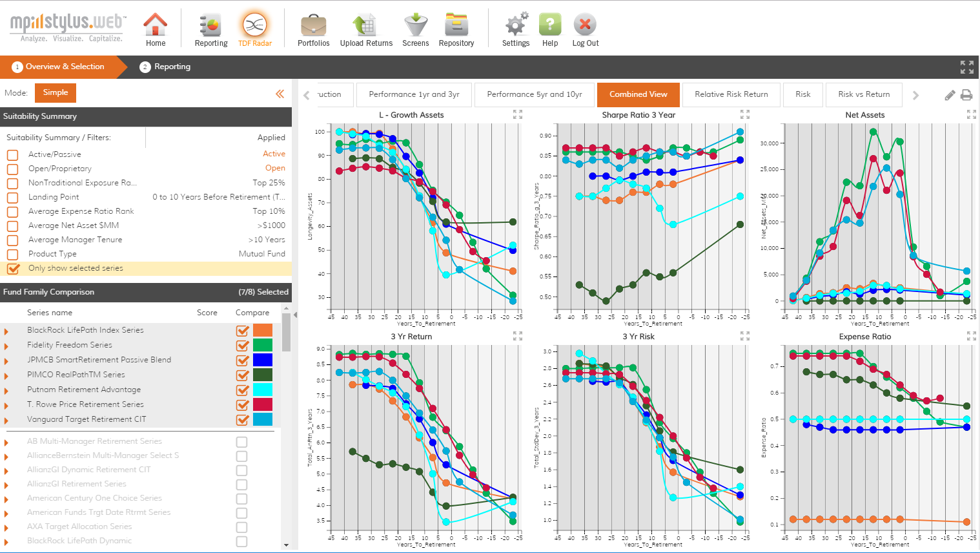
Task: Expand AXA Target Allocation Series row
Action: 6,528
